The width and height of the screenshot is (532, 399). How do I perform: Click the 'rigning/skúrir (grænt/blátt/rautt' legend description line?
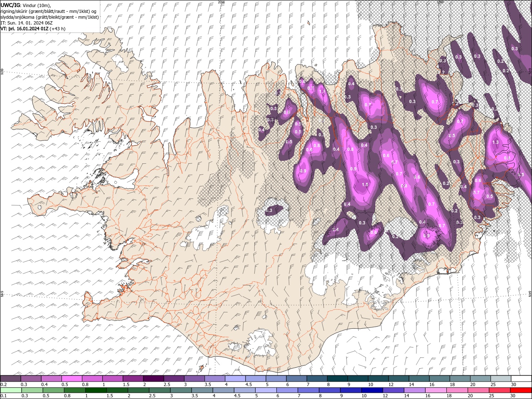pos(49,11)
